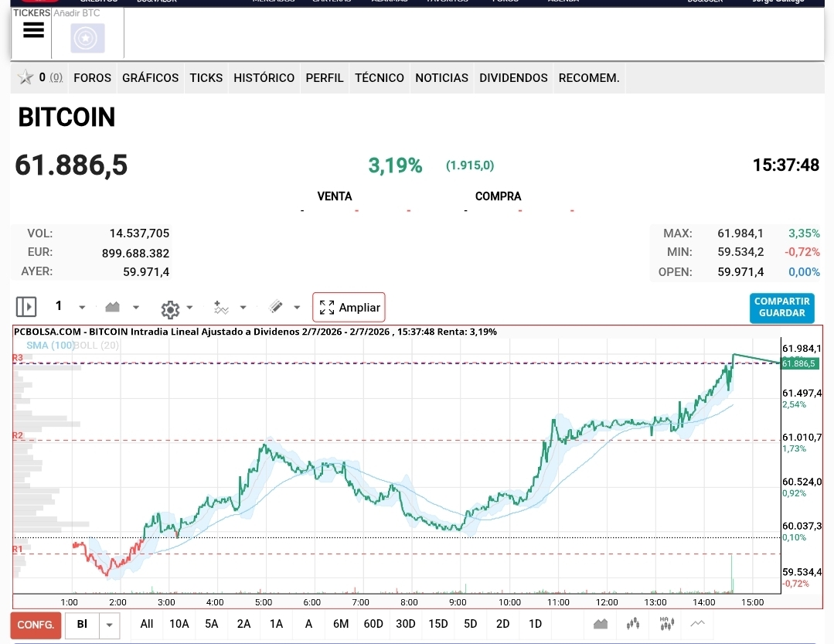Click the AYER value 59.971,4
This screenshot has width=834, height=644.
[146, 271]
